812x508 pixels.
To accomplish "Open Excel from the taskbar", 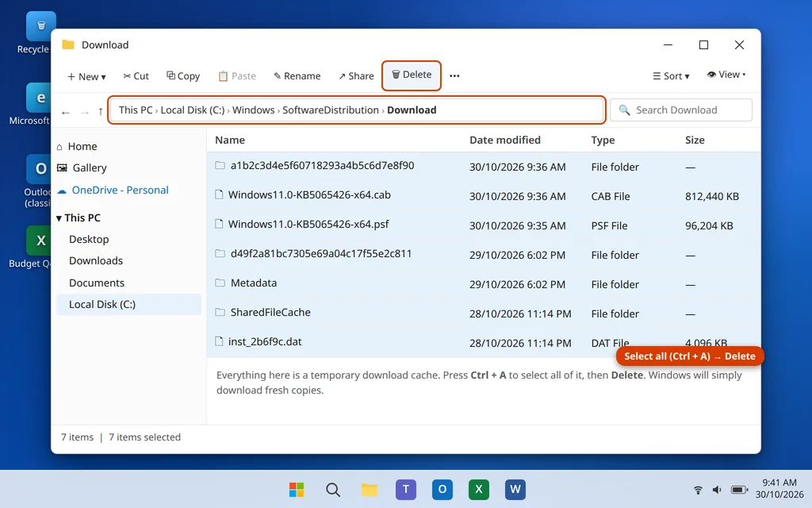I will [478, 489].
